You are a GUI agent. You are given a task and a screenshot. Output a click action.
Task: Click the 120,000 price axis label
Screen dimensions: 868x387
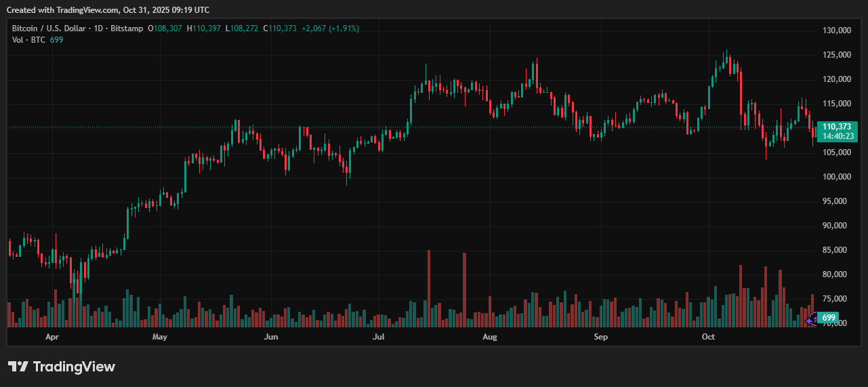[837, 79]
